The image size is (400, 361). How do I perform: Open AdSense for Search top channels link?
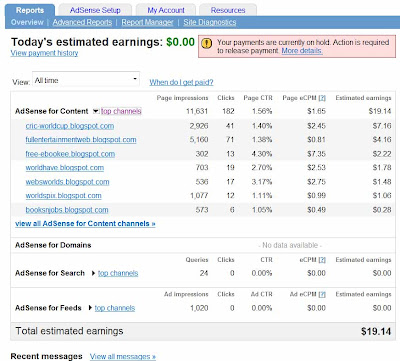tap(118, 273)
